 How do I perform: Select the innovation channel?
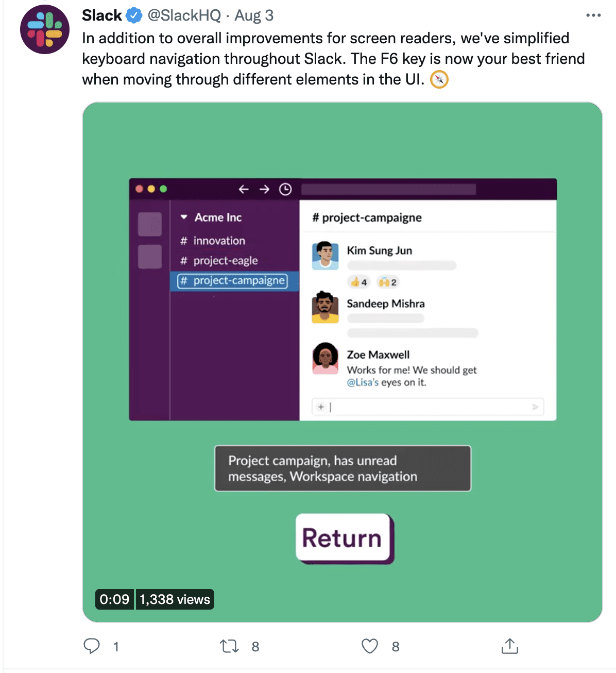point(213,241)
